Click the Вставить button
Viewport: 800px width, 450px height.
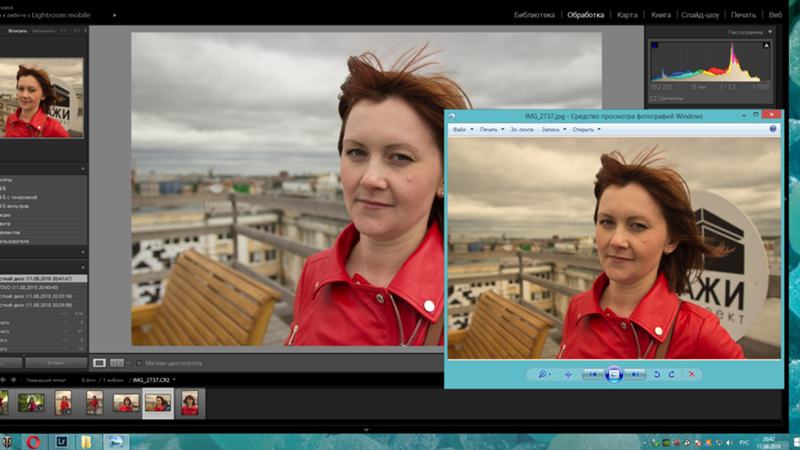coord(56,363)
